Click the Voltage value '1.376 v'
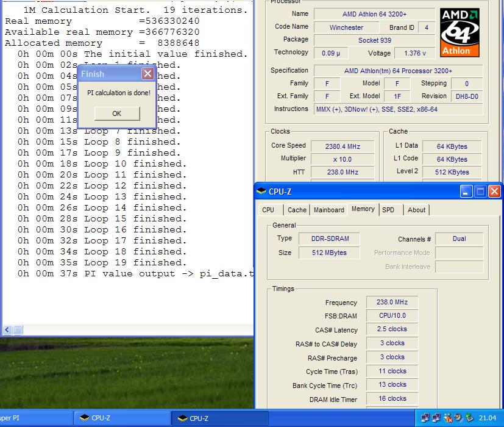This screenshot has height=427, width=504. pyautogui.click(x=414, y=53)
